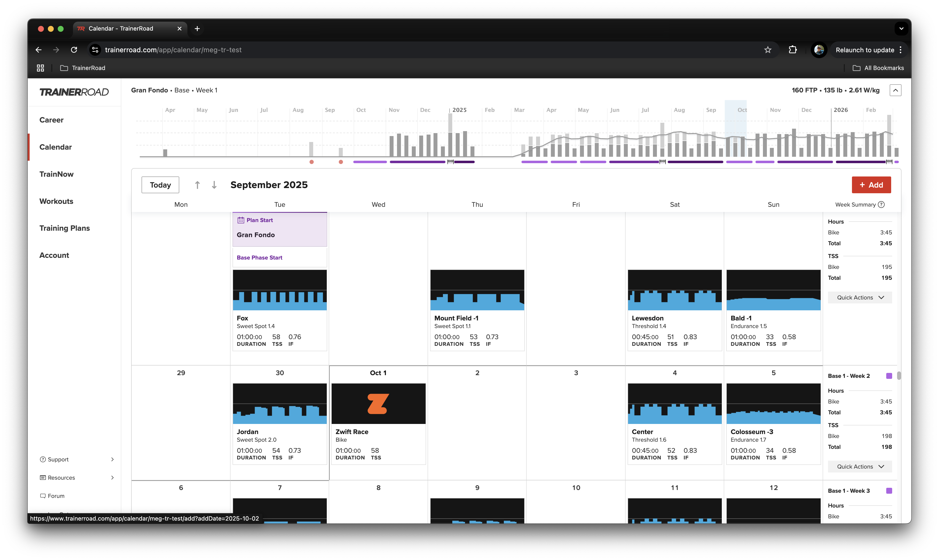This screenshot has width=939, height=560.
Task: Open Account in the sidebar
Action: 54,255
